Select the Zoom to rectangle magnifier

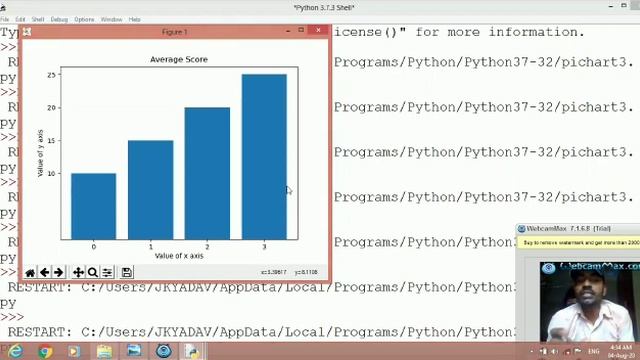pyautogui.click(x=93, y=272)
